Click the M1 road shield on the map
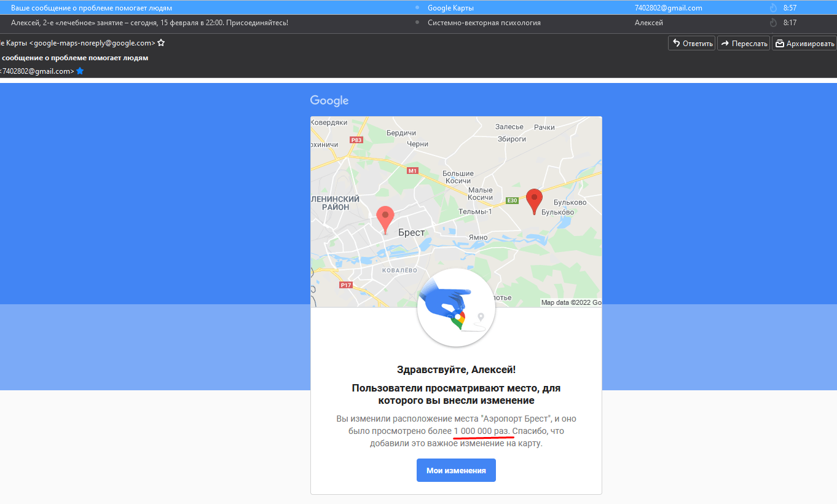 pyautogui.click(x=412, y=171)
